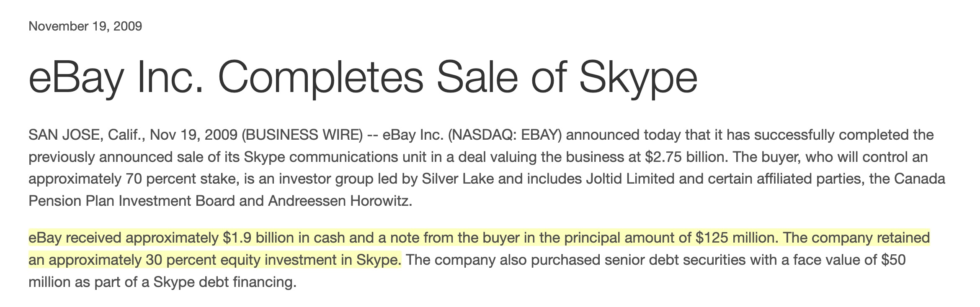
Task: Click the name Andreessen Horowitz
Action: tap(340, 201)
